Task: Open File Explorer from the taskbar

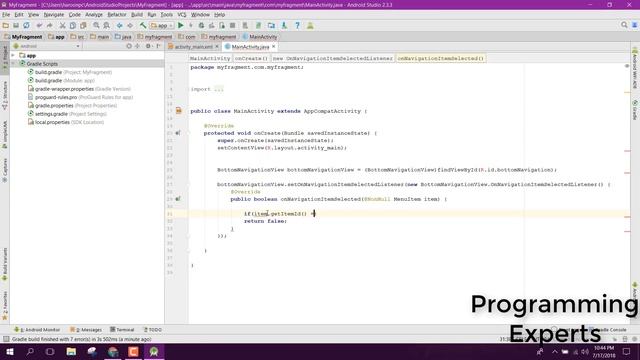Action: [x=71, y=351]
